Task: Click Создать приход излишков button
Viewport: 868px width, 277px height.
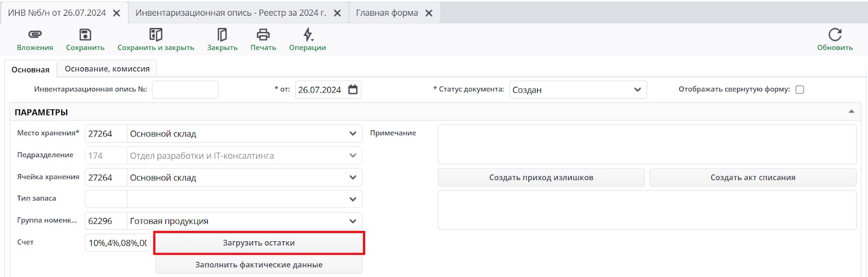Action: pos(541,177)
